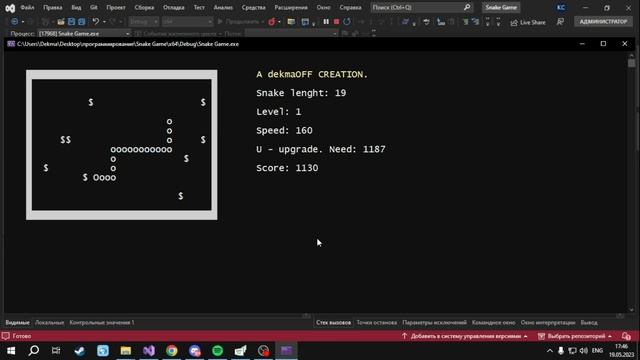Click the АДМИНИСТРАТОР badge button
Screen dimensions: 640x360
603,22
